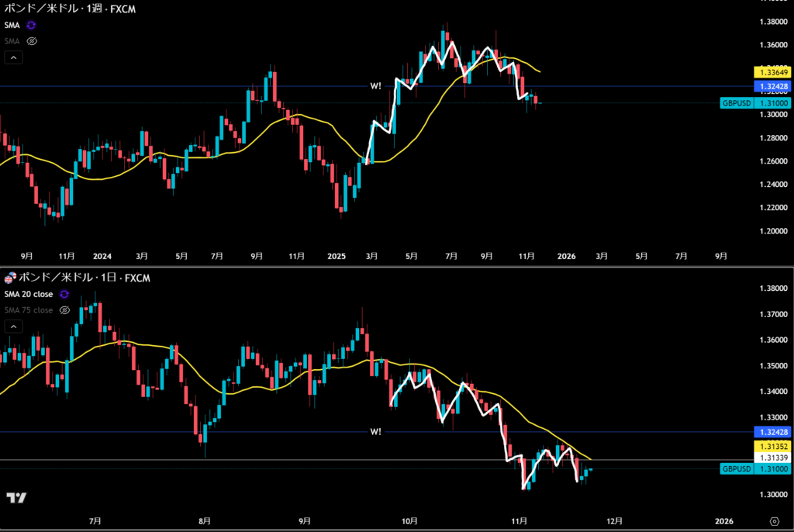Click the sync icon beside SMA on weekly chart
The image size is (794, 532).
click(x=32, y=26)
